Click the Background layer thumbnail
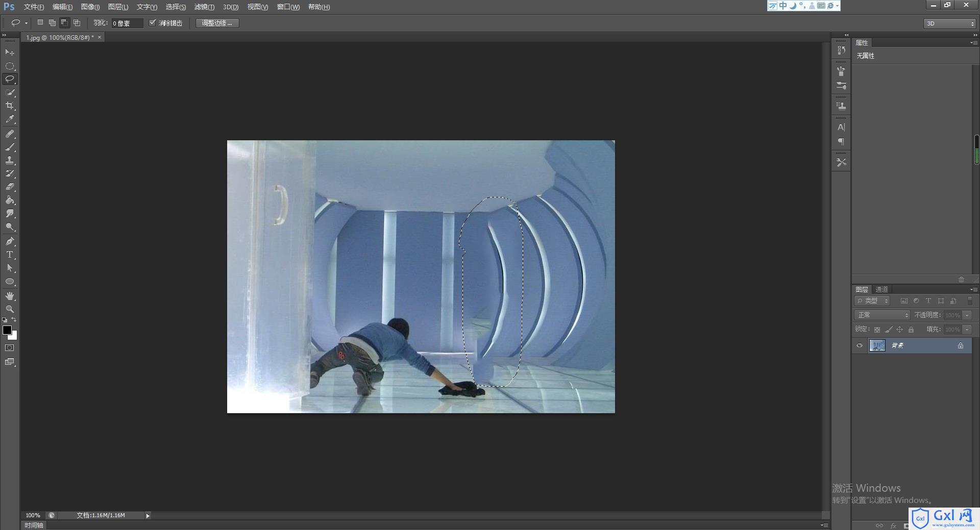The width and height of the screenshot is (980, 530). point(877,345)
